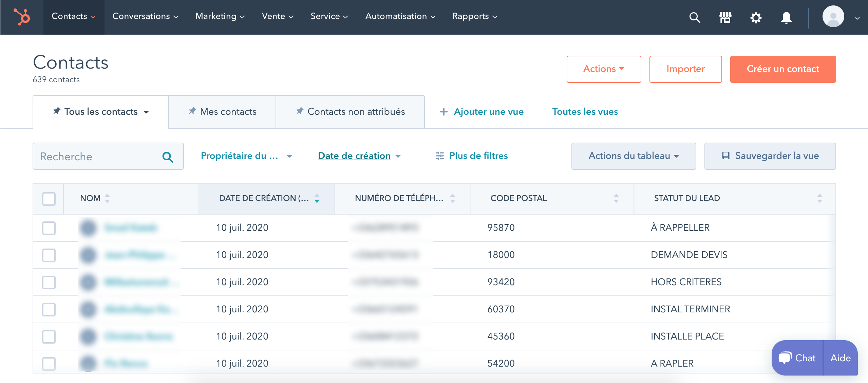Screen dimensions: 868x383
Task: Click the Importer button
Action: pos(685,69)
